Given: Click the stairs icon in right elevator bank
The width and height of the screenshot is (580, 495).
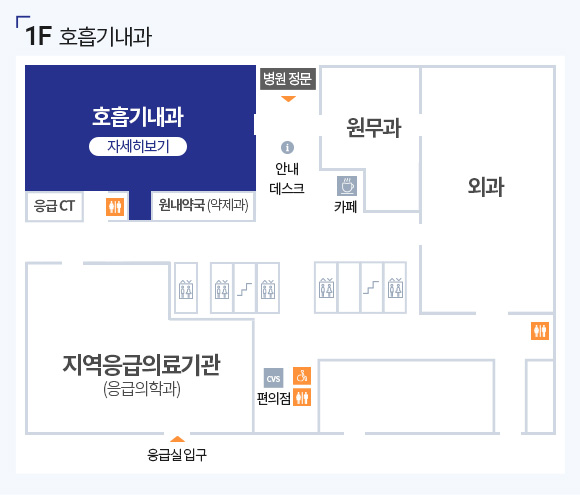Looking at the screenshot, I should coord(371,287).
